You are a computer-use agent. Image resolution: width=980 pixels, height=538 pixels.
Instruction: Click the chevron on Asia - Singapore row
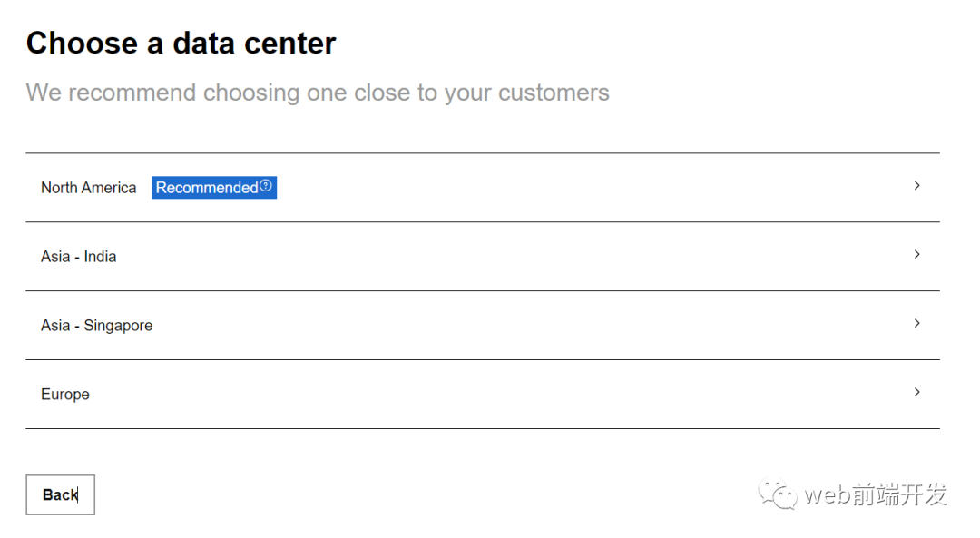tap(916, 324)
